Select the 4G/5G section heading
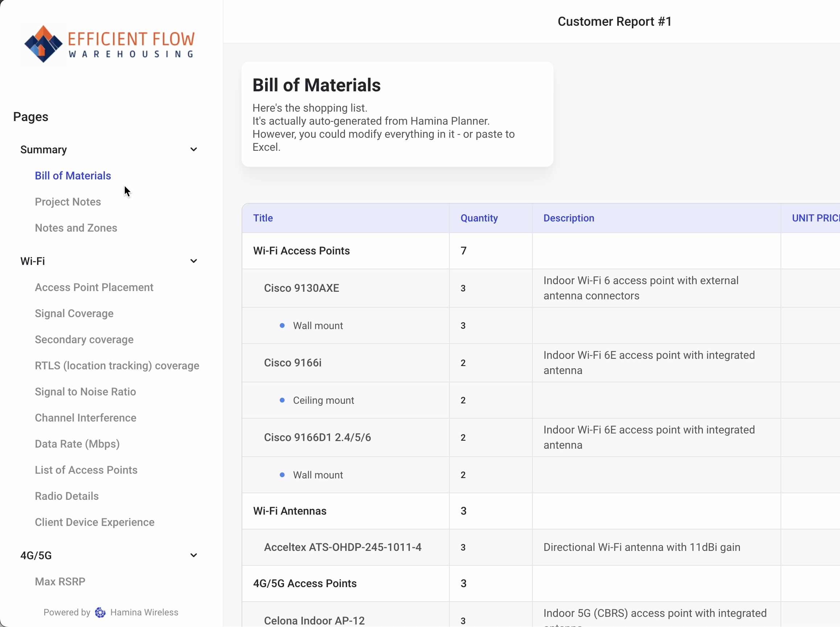The width and height of the screenshot is (840, 627). [36, 555]
